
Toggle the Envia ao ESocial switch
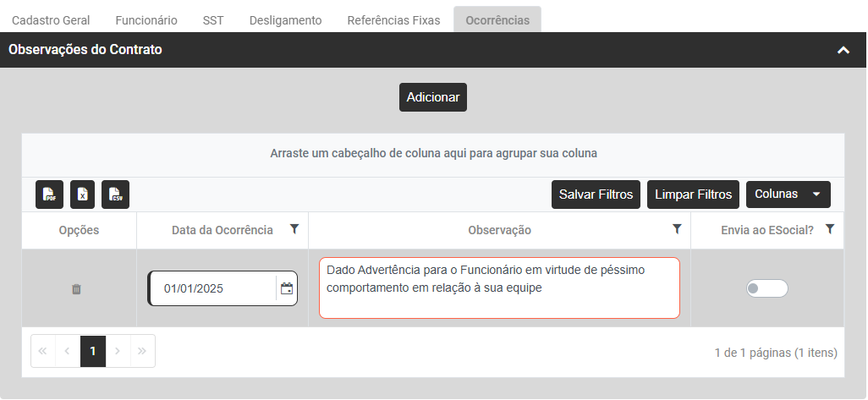766,288
